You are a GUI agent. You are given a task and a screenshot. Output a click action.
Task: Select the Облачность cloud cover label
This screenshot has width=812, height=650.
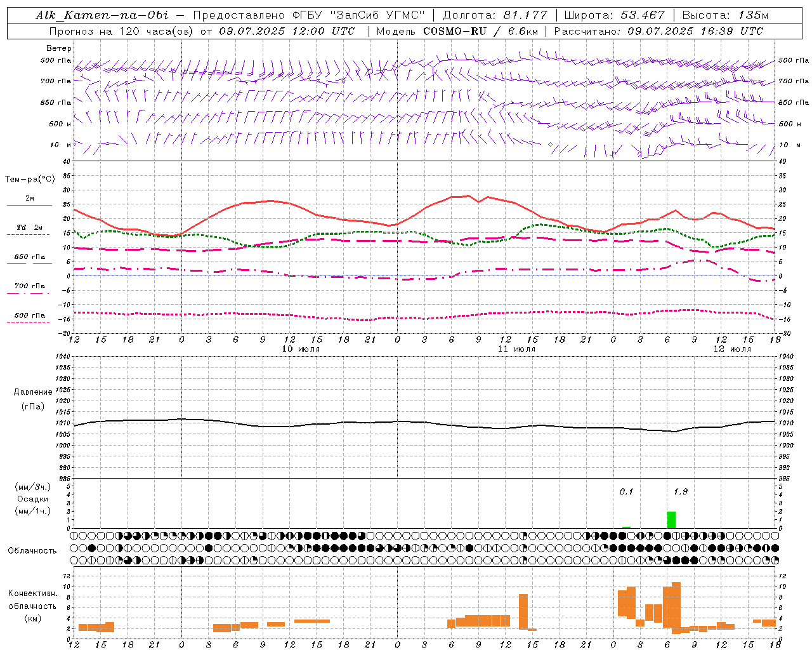32,551
